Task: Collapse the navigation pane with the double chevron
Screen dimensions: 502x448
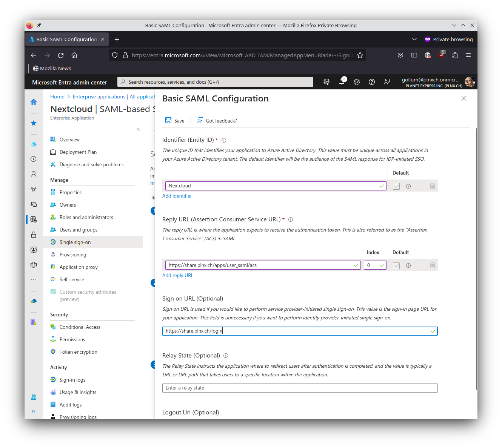Action: point(138,129)
